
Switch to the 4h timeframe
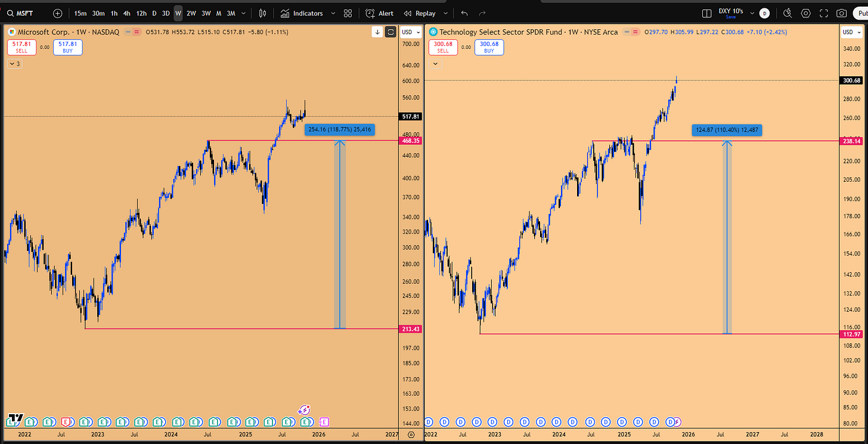[126, 13]
